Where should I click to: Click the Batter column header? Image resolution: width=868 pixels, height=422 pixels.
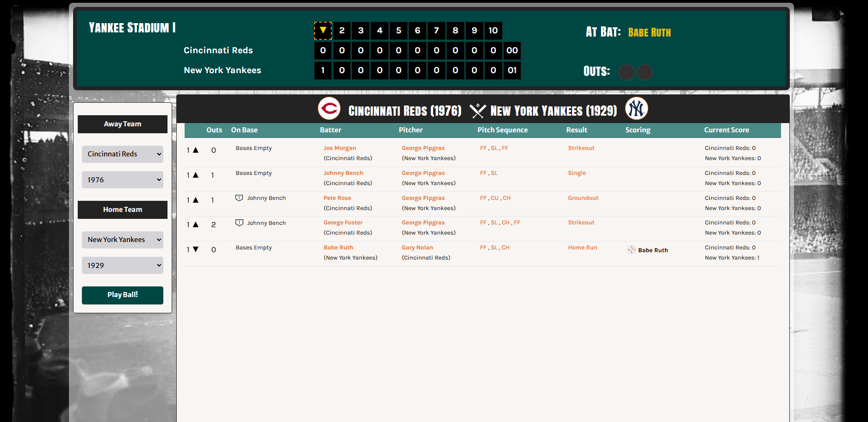pyautogui.click(x=330, y=130)
